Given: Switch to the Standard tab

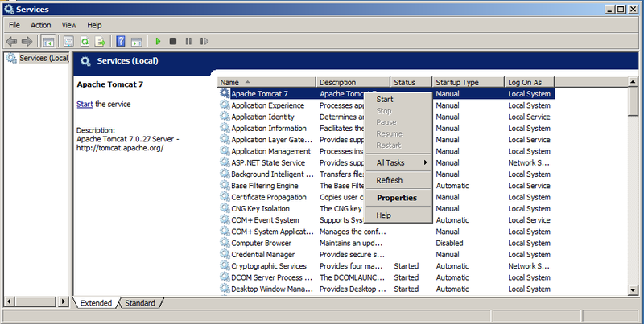Looking at the screenshot, I should pos(140,303).
